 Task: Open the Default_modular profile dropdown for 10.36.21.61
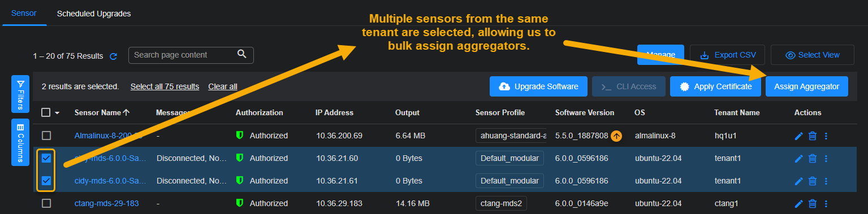coord(509,181)
